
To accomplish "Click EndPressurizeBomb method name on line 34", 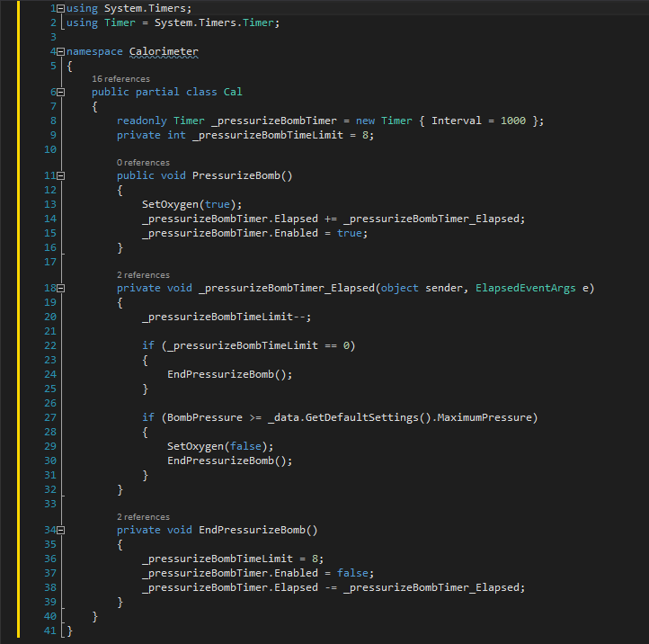I will tap(252, 530).
